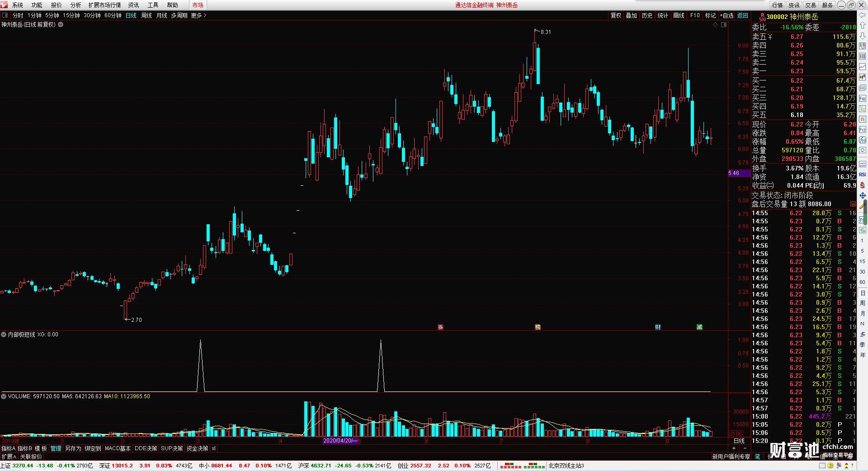Expand the 内部极短线 indicator dropdown arrow
Image resolution: width=868 pixels, height=471 pixels.
coord(4,335)
